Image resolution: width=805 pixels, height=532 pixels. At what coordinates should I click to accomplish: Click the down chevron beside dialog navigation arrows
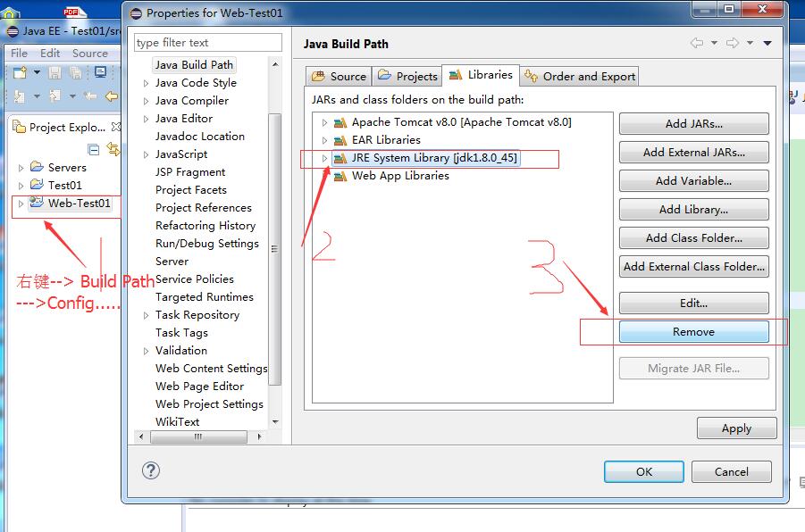[766, 43]
